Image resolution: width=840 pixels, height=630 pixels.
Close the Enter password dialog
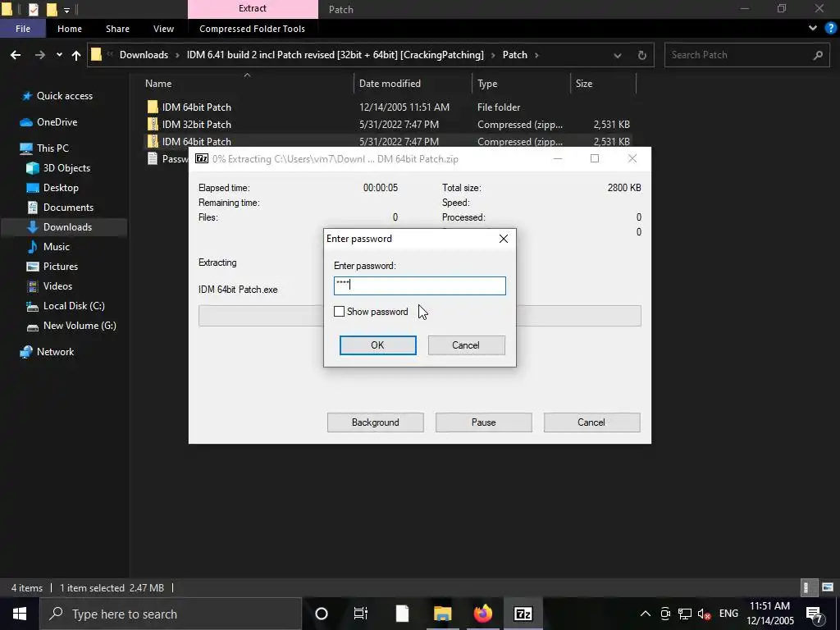coord(503,239)
